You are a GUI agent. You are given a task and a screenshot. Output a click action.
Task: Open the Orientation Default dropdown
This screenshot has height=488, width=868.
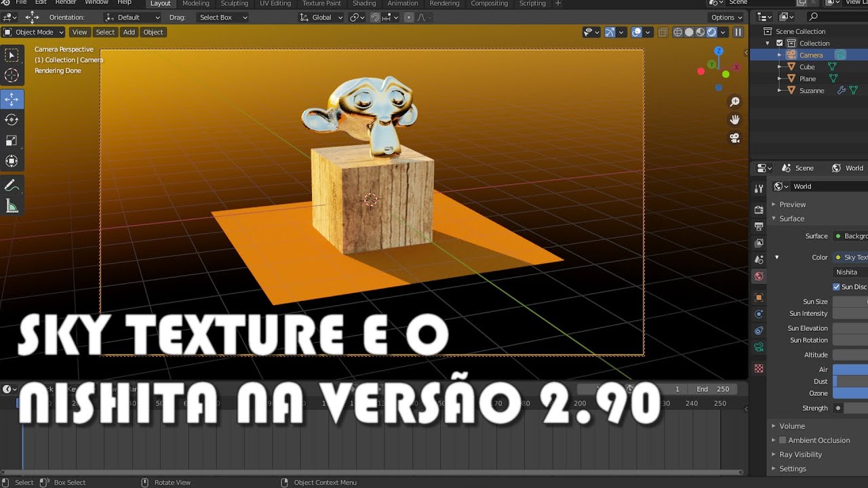pyautogui.click(x=132, y=17)
